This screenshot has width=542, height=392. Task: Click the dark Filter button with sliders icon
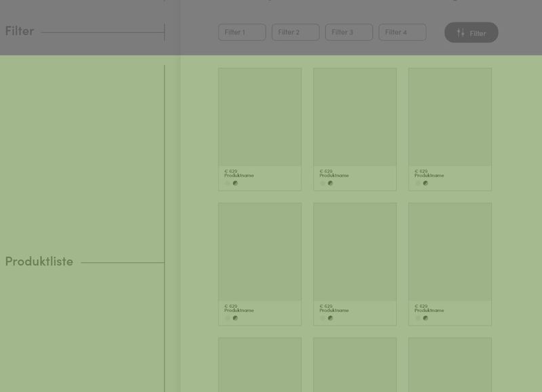(471, 32)
